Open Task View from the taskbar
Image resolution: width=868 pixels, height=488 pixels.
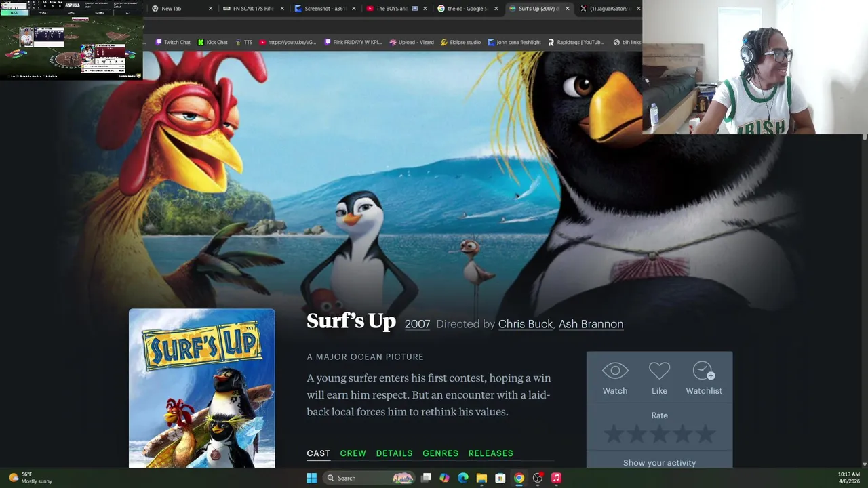426,478
